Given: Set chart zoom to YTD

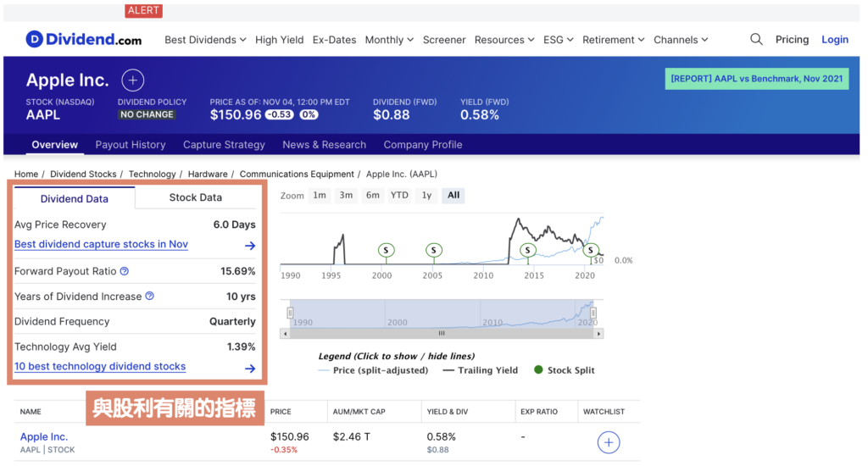Looking at the screenshot, I should coord(399,196).
